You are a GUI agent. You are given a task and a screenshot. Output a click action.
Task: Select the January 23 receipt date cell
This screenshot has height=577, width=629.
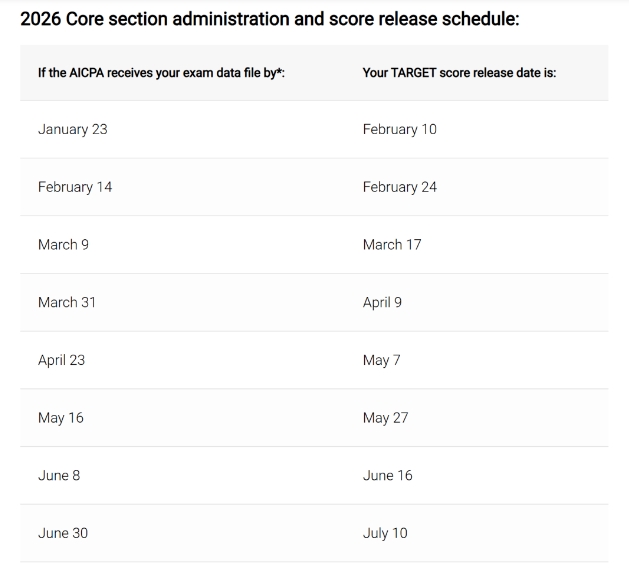point(72,129)
